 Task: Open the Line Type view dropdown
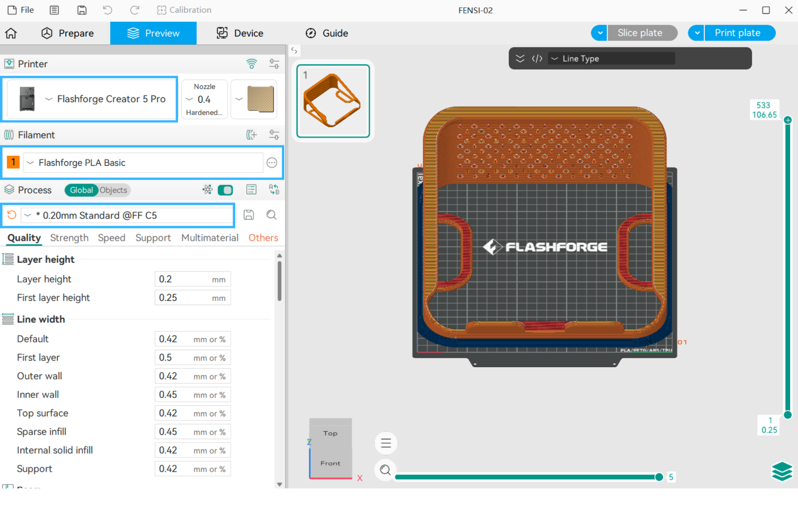coord(612,58)
